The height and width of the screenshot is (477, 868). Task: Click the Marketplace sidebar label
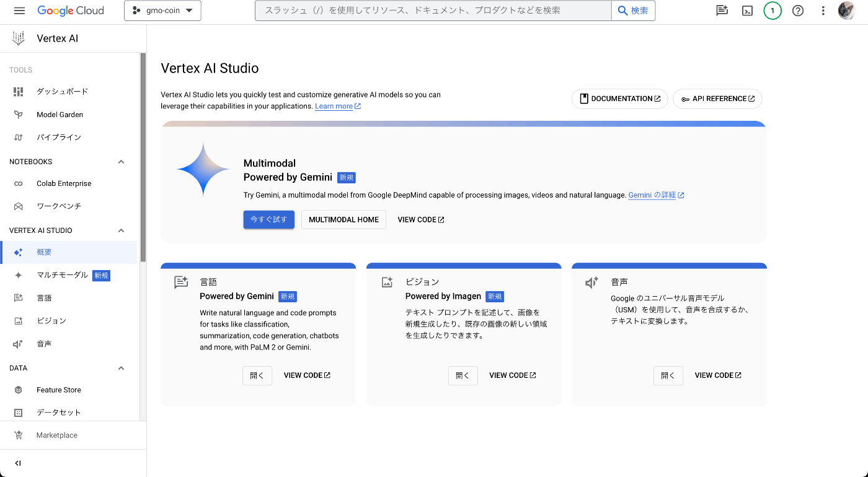point(57,435)
